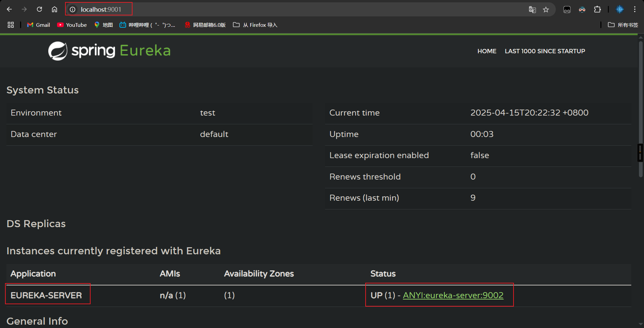
Task: Click the site information icon
Action: [72, 9]
